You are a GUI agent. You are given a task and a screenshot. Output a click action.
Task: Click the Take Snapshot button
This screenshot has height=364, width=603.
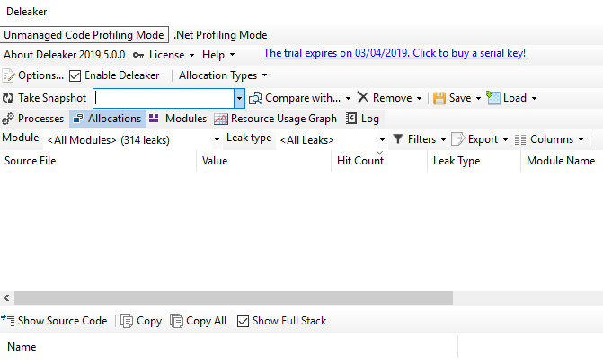45,98
